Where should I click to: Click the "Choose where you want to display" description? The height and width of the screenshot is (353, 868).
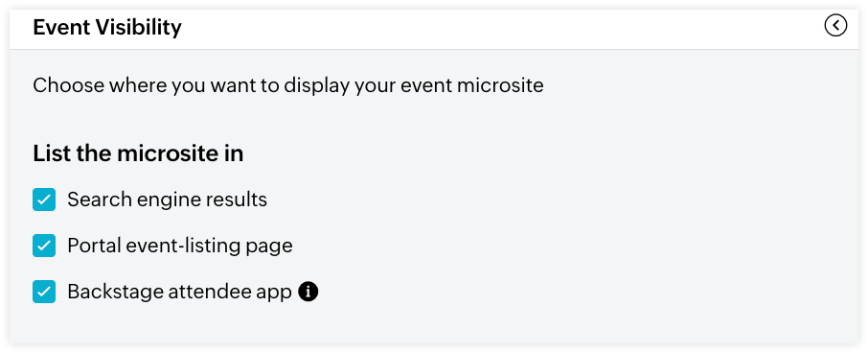pyautogui.click(x=288, y=86)
